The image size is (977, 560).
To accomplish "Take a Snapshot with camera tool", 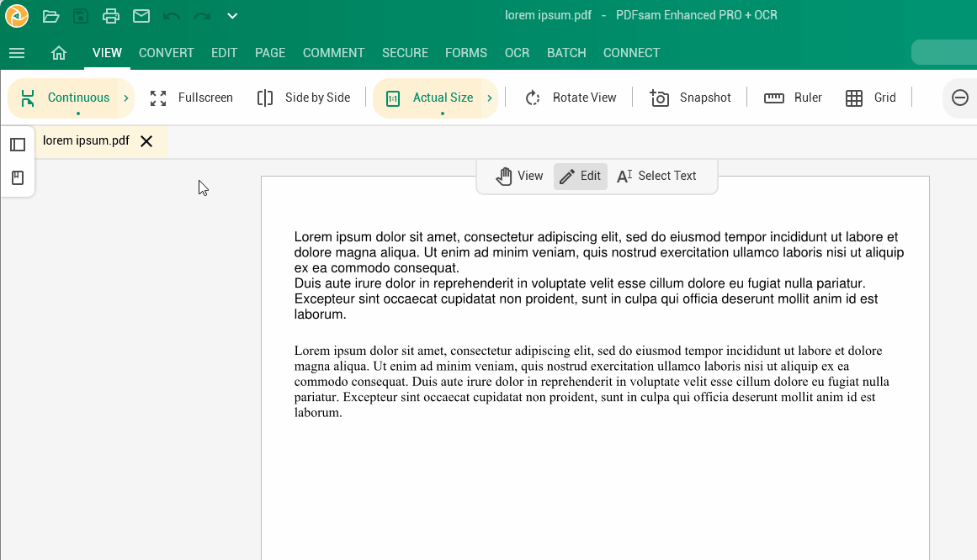I will click(x=690, y=98).
